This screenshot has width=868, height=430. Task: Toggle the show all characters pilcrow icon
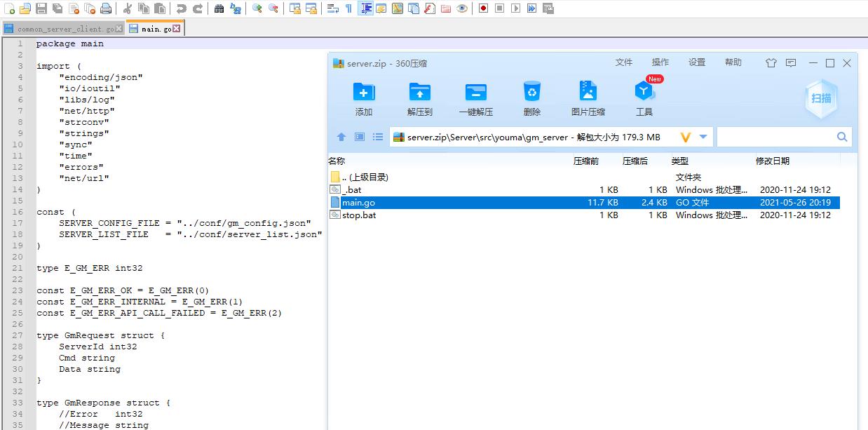point(348,8)
